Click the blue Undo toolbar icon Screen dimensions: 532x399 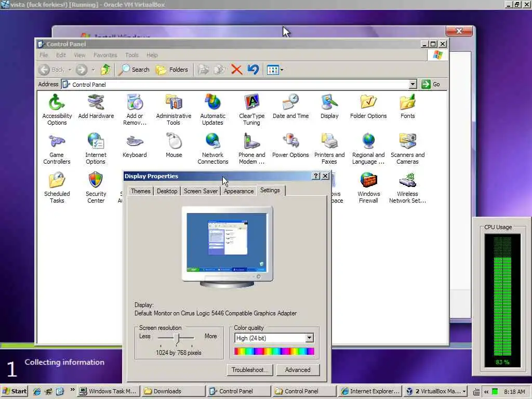click(253, 70)
